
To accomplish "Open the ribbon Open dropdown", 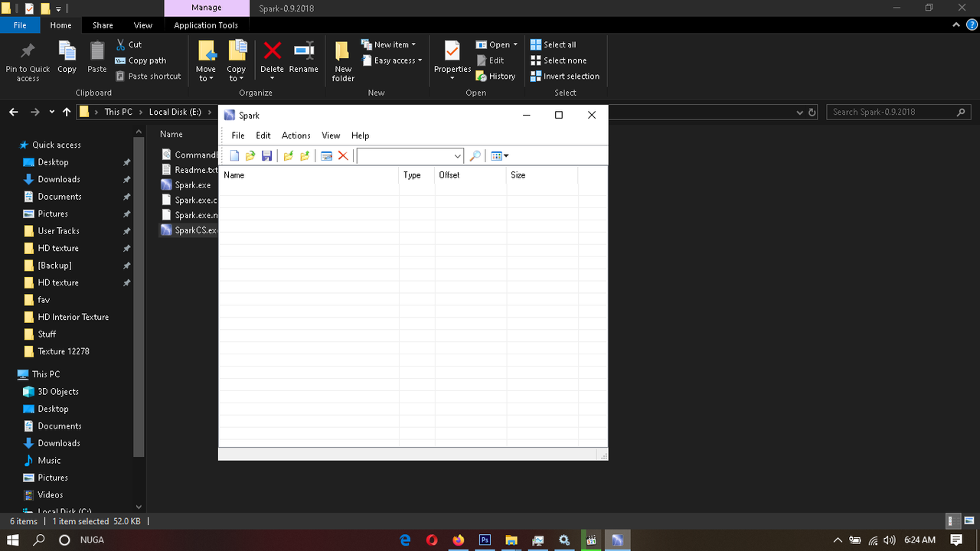I will pos(496,44).
